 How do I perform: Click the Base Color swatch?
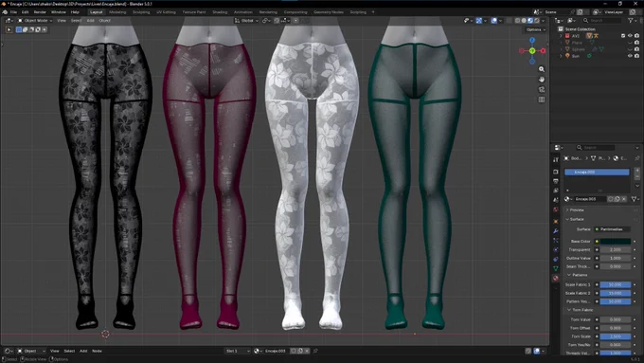click(x=616, y=242)
